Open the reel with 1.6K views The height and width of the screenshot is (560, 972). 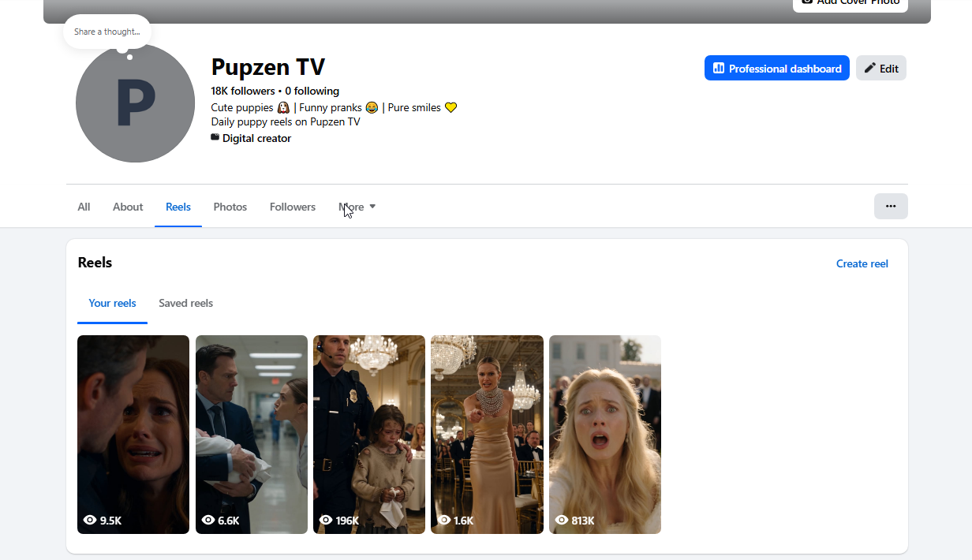pyautogui.click(x=487, y=435)
